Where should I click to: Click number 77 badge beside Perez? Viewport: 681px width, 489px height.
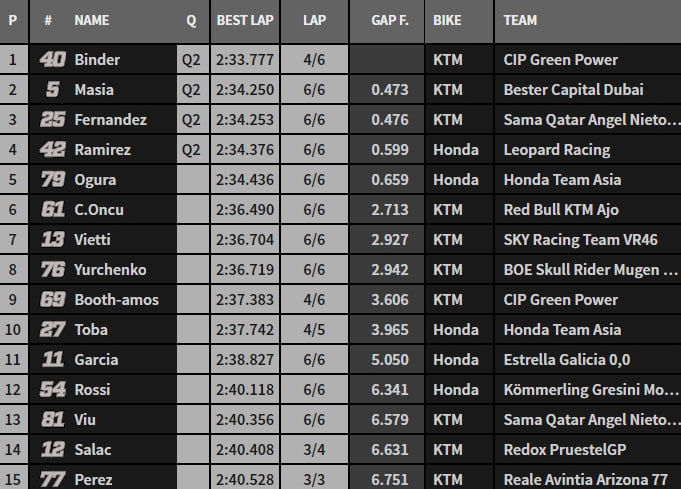(x=52, y=480)
